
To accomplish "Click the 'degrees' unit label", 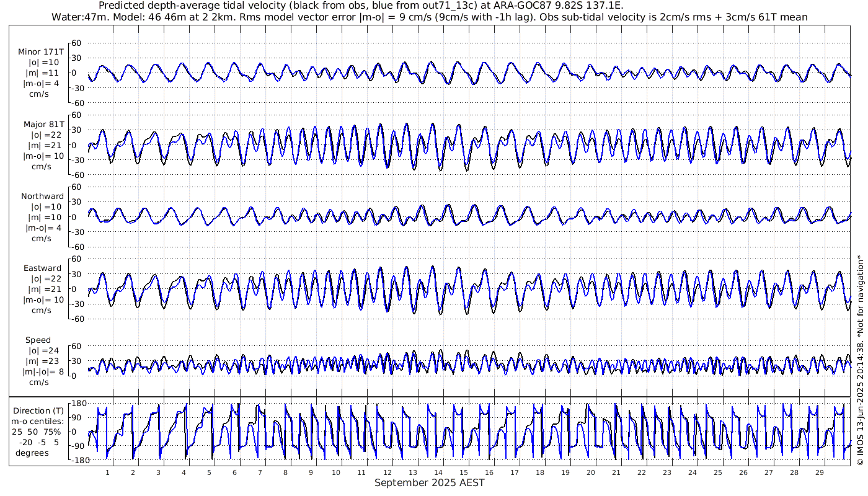I will click(32, 453).
